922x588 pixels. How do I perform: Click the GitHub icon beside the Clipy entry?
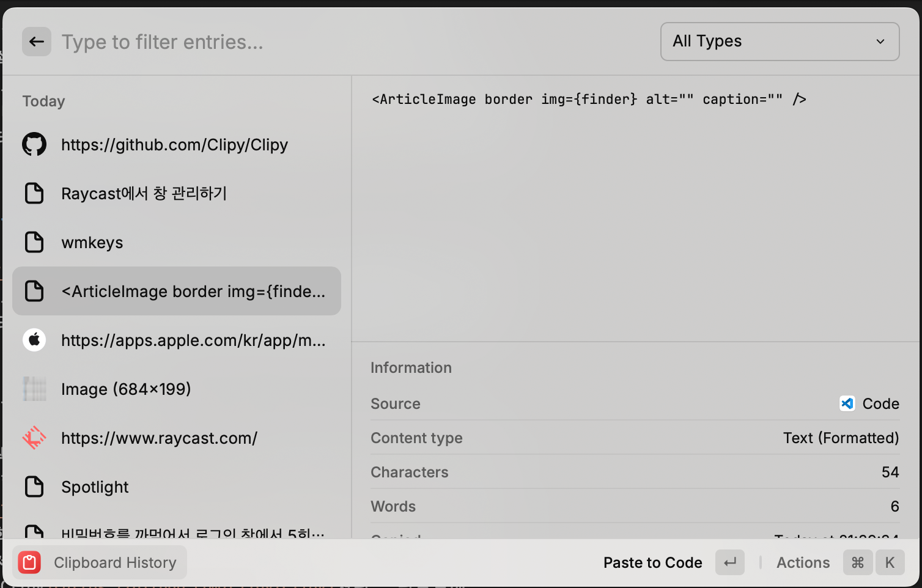(34, 144)
